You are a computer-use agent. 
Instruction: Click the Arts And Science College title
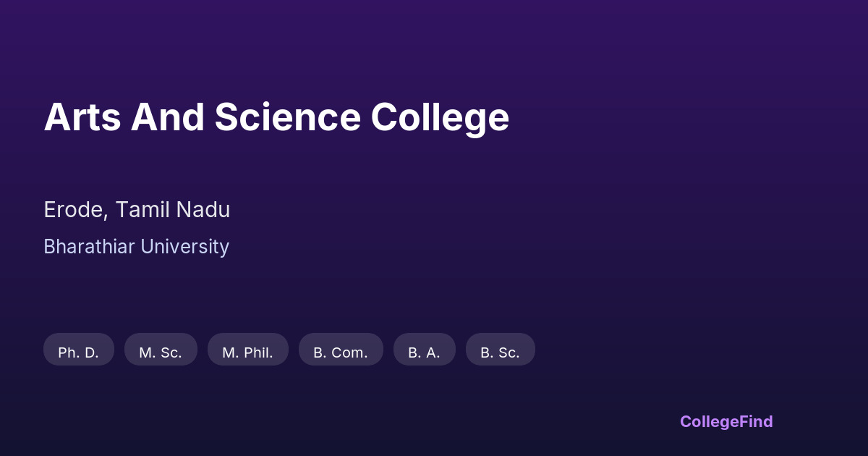point(276,117)
